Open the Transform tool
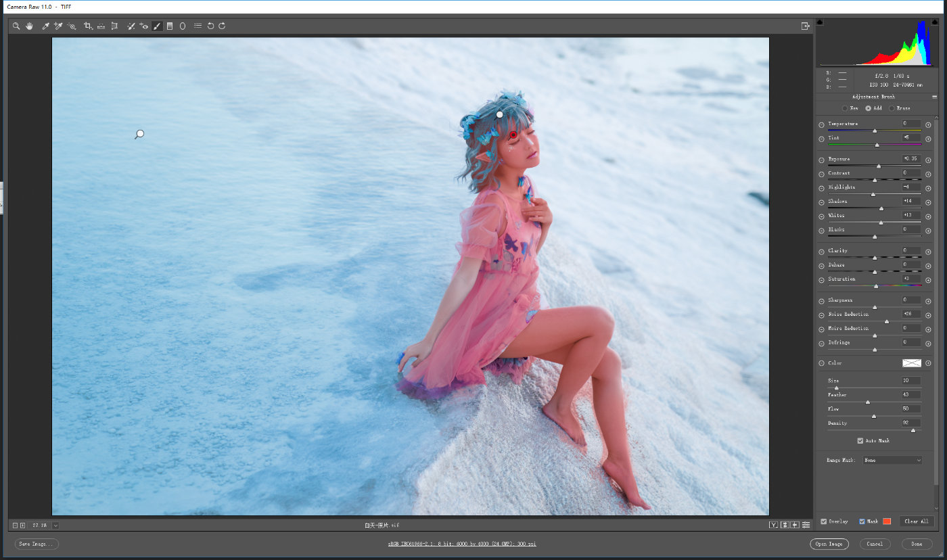Screen dimensions: 947x560 (114, 26)
